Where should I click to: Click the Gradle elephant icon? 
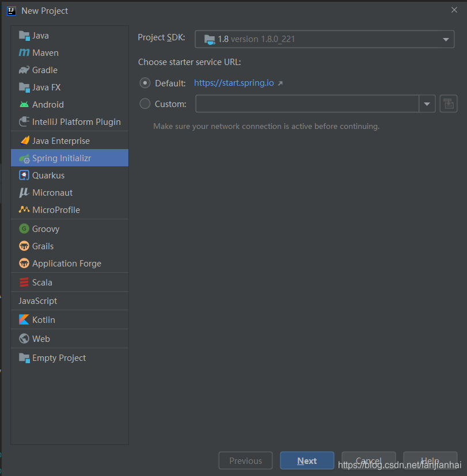[x=24, y=70]
